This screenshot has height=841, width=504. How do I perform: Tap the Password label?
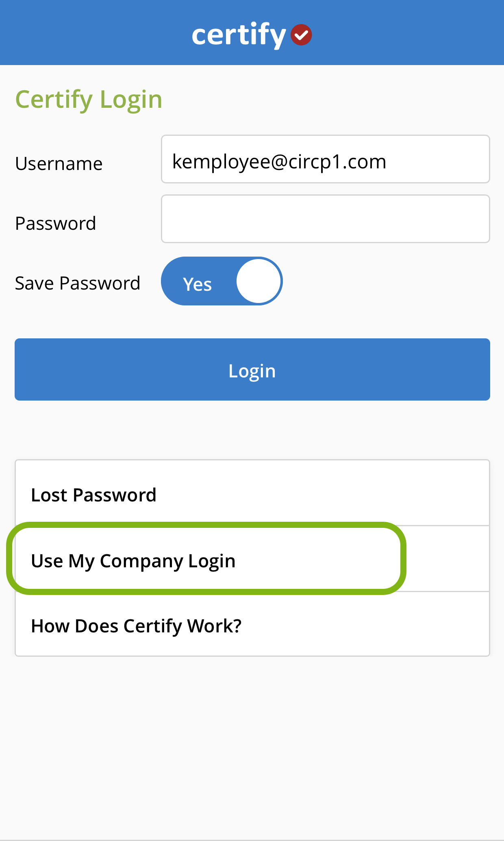tap(56, 223)
